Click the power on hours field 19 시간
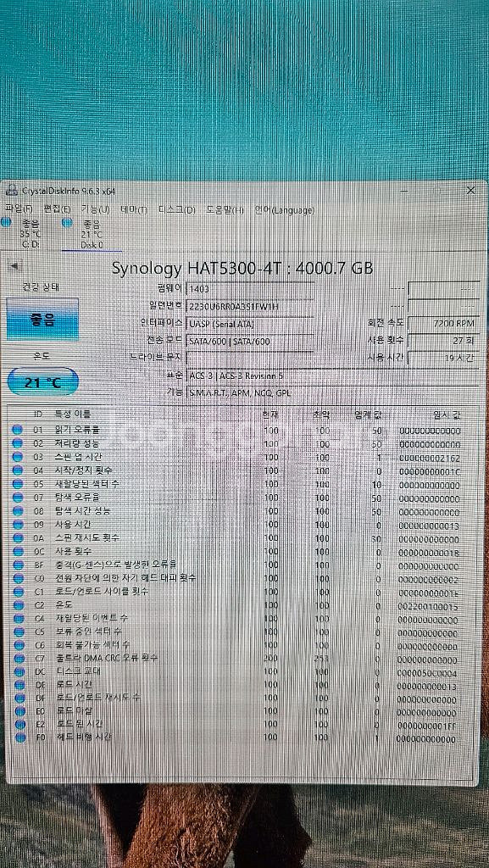The height and width of the screenshot is (868, 489). tap(443, 358)
